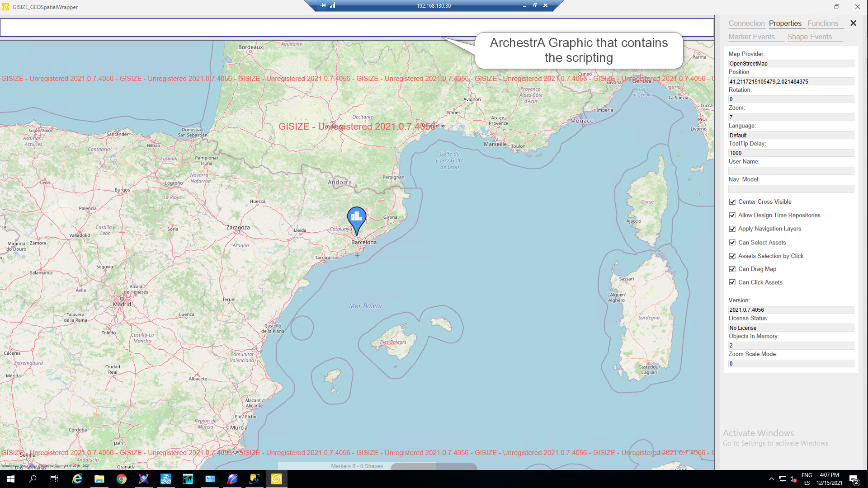Open the Marker Events tab
Image resolution: width=868 pixels, height=488 pixels.
pos(751,37)
